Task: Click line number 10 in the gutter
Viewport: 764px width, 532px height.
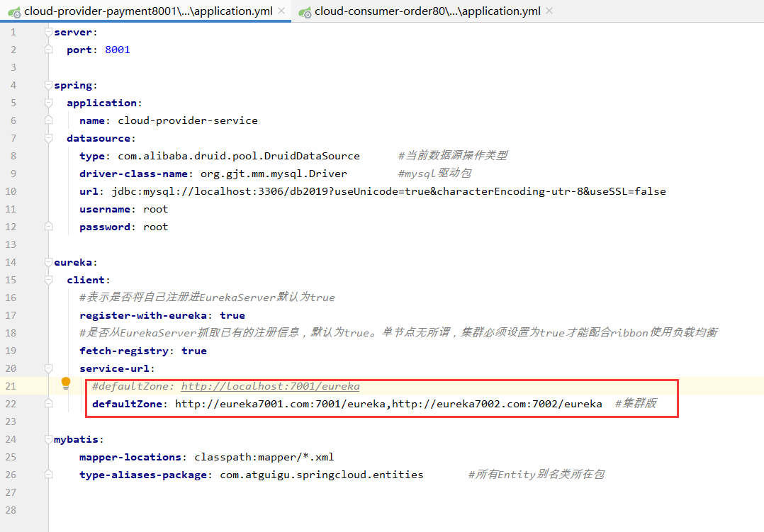Action: coord(11,191)
